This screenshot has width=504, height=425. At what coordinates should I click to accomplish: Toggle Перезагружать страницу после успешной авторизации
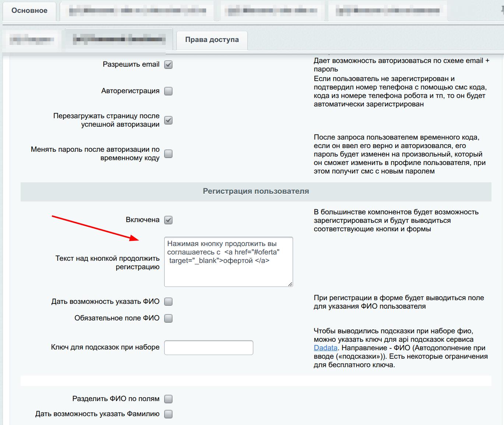click(168, 120)
